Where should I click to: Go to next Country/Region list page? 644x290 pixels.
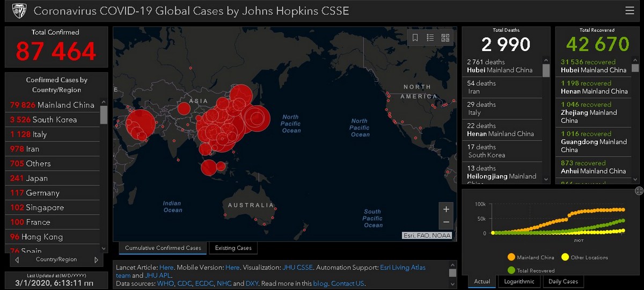(96, 260)
